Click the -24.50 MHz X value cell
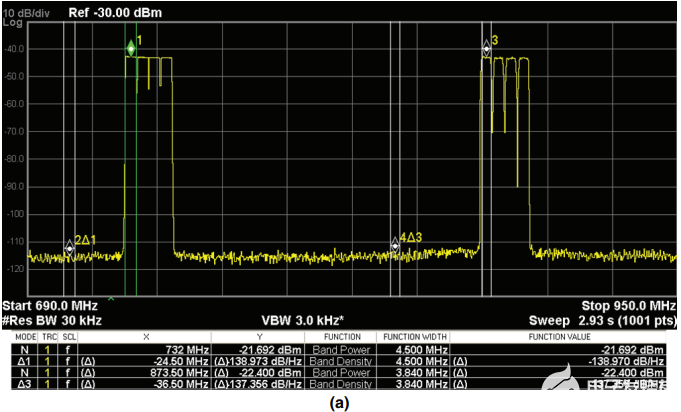This screenshot has height=412, width=681. pyautogui.click(x=181, y=361)
